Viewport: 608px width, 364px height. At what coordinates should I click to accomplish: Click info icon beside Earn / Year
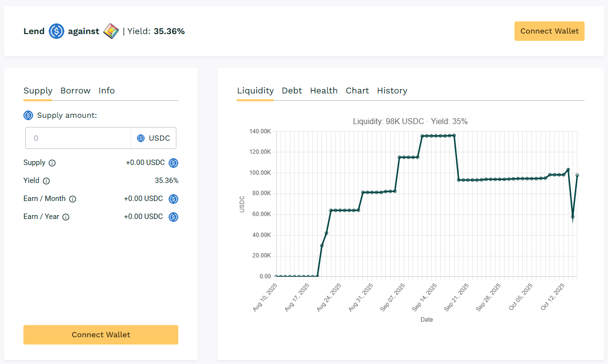pyautogui.click(x=66, y=217)
